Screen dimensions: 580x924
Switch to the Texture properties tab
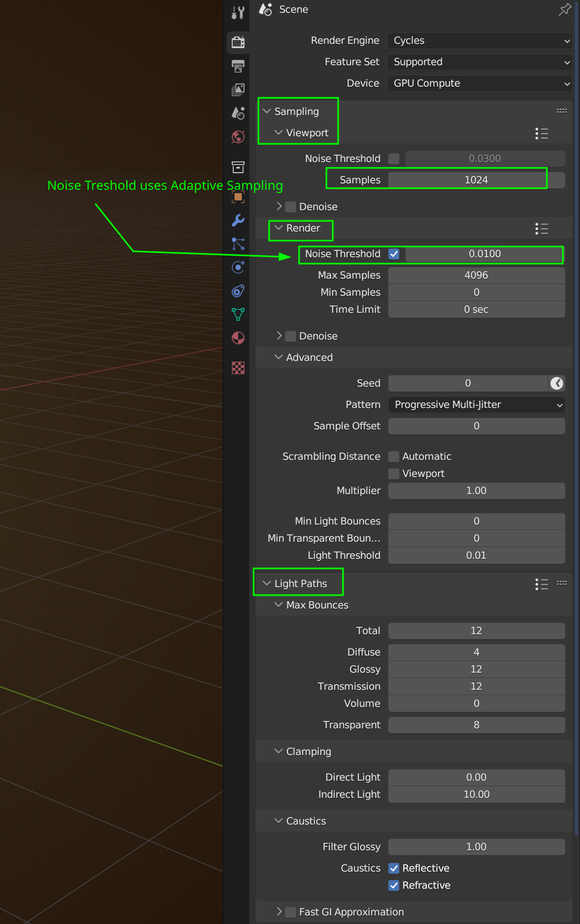click(x=238, y=368)
